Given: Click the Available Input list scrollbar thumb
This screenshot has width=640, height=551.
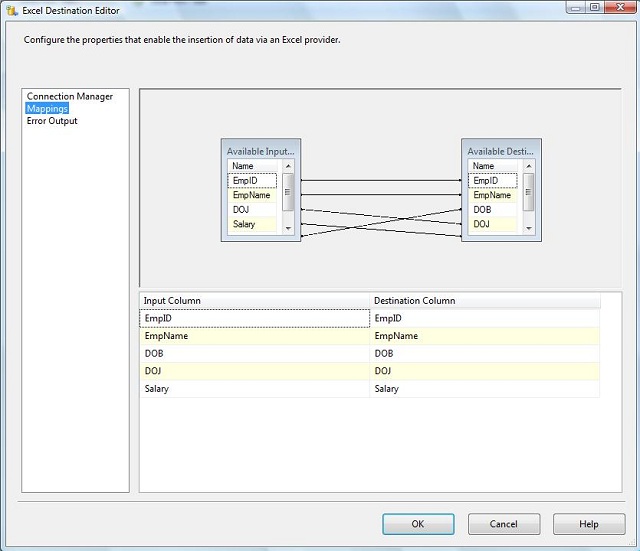Looking at the screenshot, I should pos(288,191).
